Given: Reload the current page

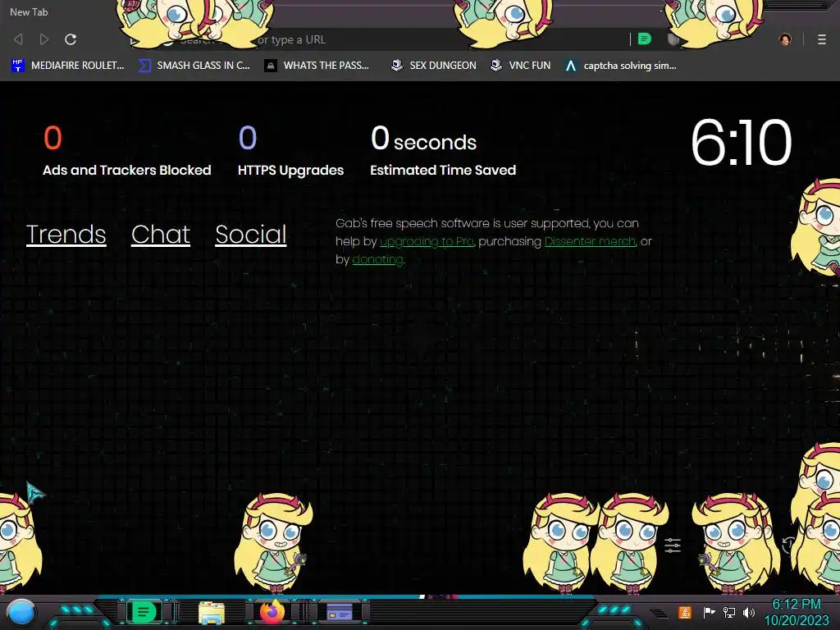Looking at the screenshot, I should pos(71,39).
